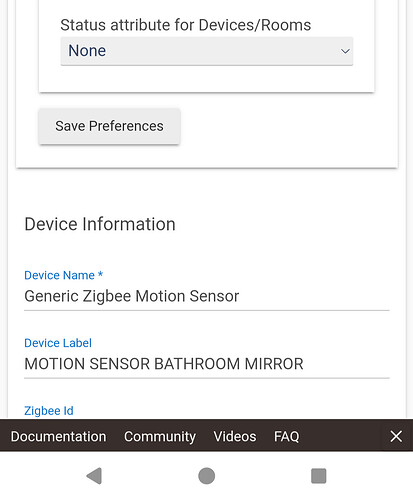Select text Generic Zigbee Motion Sensor
The image size is (413, 500).
click(x=132, y=296)
